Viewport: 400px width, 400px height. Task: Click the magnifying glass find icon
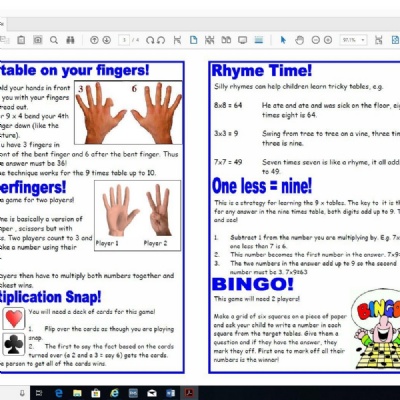click(54, 40)
